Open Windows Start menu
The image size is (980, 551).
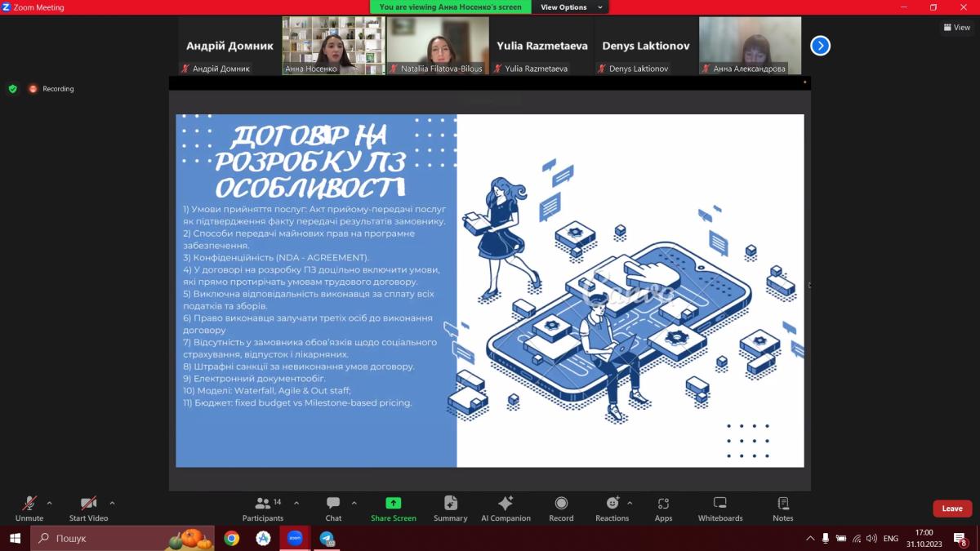point(15,539)
